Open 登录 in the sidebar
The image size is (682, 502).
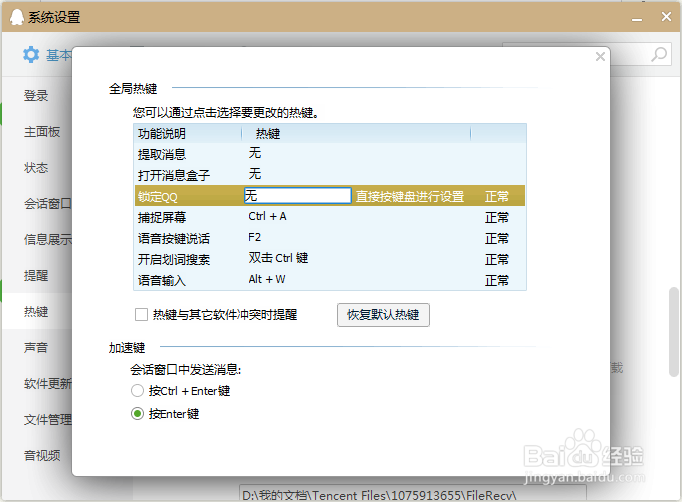36,96
